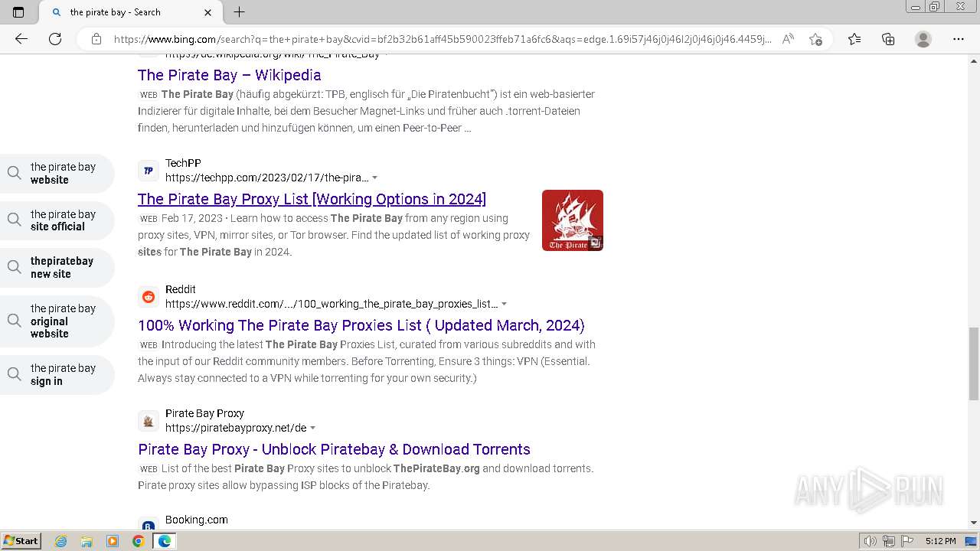Reload the Bing search page
This screenshot has height=551, width=980.
click(55, 39)
